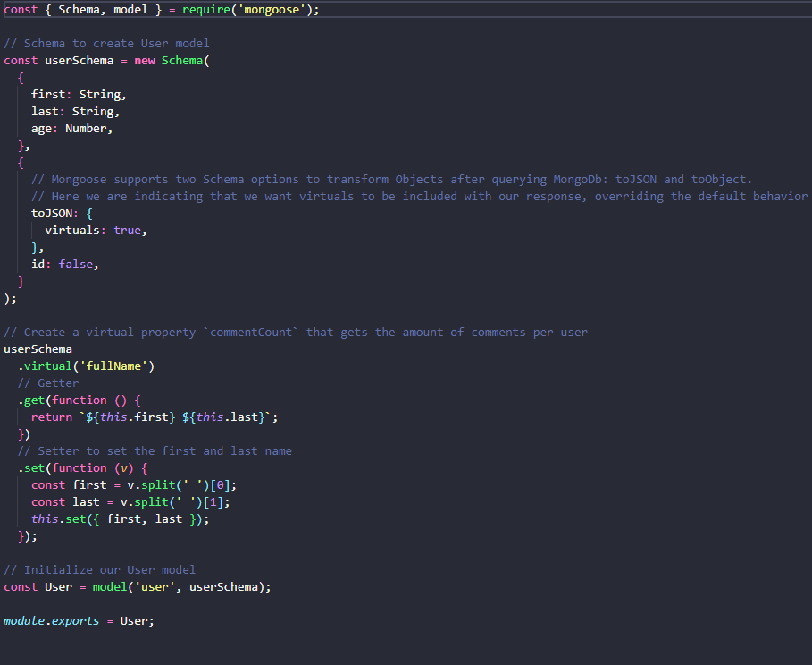This screenshot has width=812, height=665.
Task: Click the "age: Number," field line
Action: coord(72,129)
